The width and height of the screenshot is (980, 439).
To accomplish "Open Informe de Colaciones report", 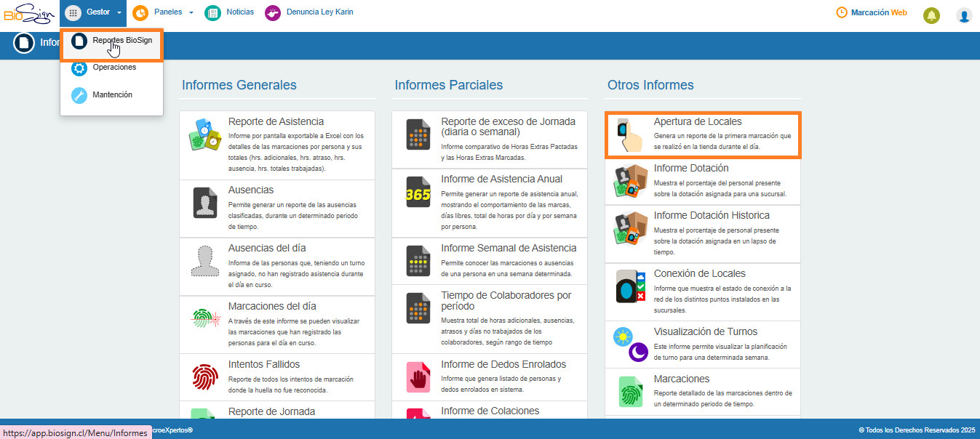I will 490,410.
